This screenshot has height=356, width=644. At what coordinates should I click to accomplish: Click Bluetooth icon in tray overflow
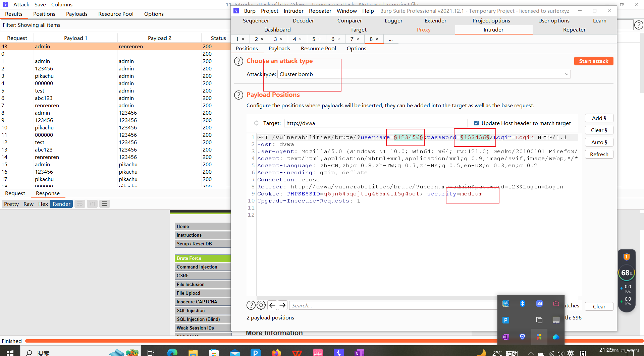click(x=522, y=303)
